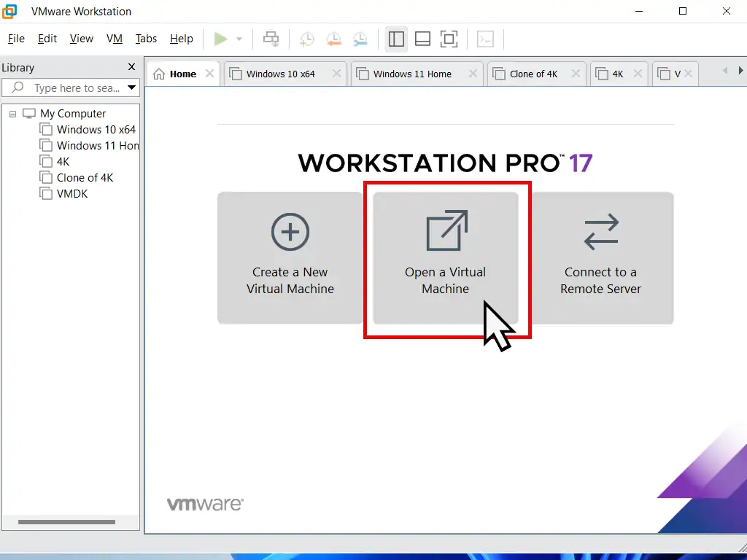Viewport: 747px width, 560px height.
Task: Toggle the thumbnail bar view icon
Action: [x=422, y=39]
